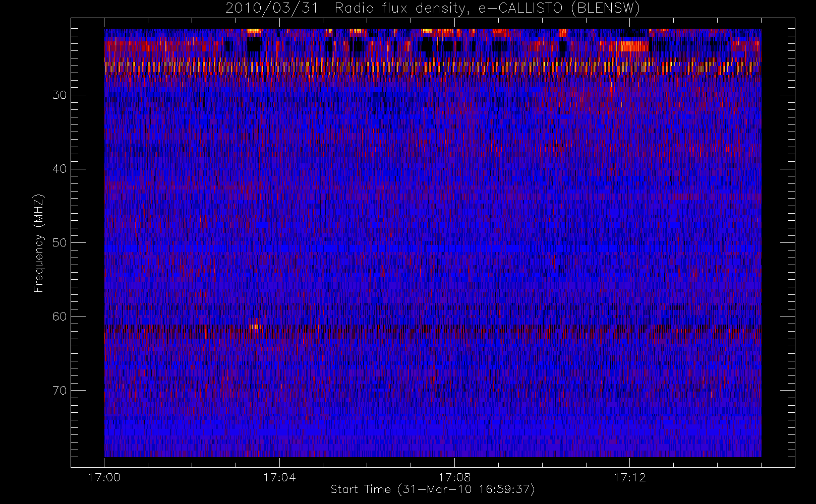Click the 17:08 time tick label
816x504 pixels.
[x=454, y=477]
